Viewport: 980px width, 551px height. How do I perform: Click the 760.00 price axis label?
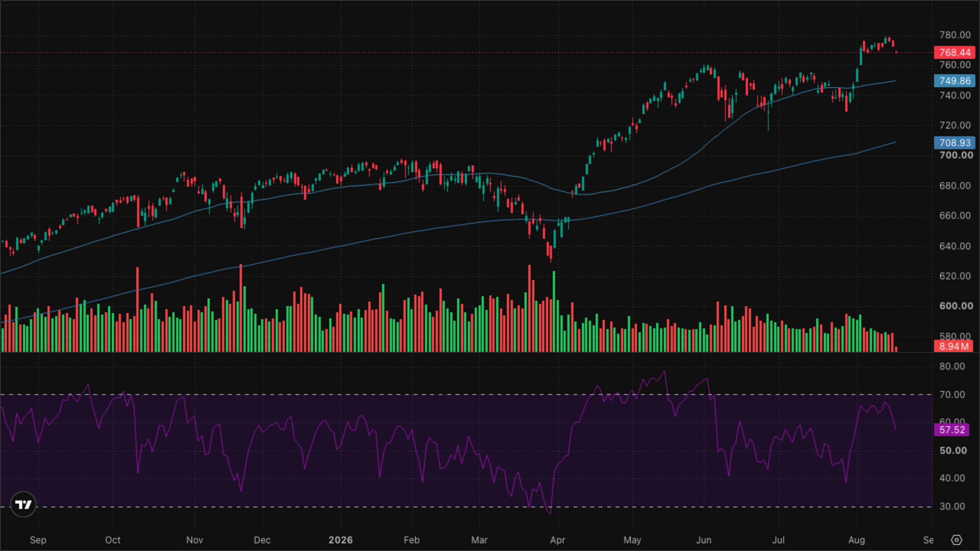[955, 65]
